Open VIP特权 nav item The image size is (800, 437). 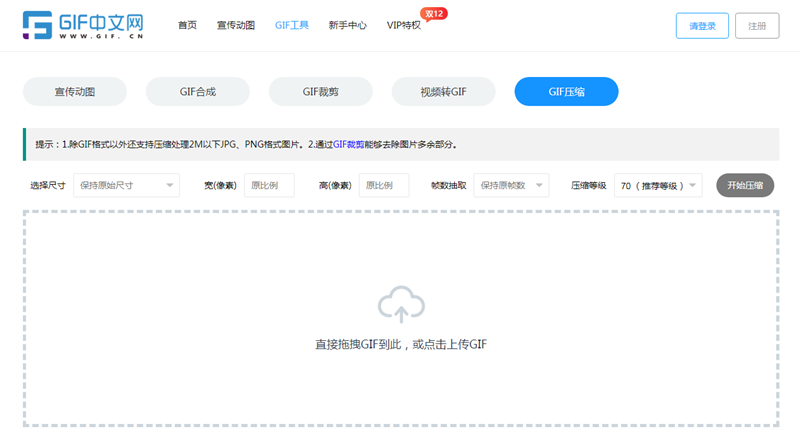(x=404, y=25)
